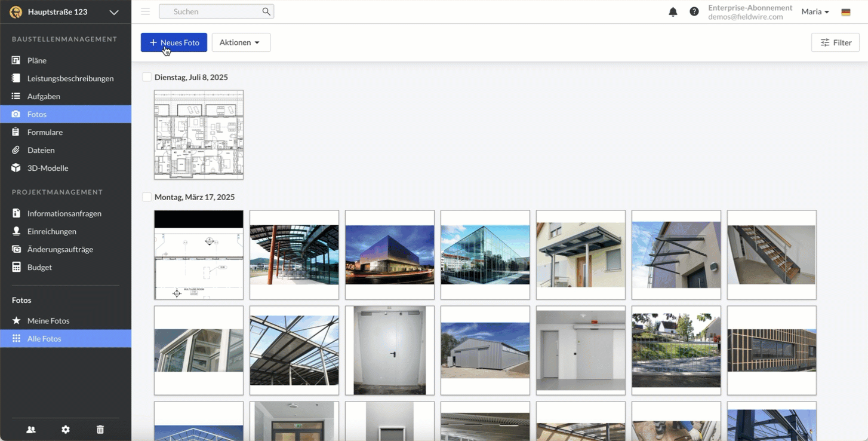Click the search magnifier icon
The image size is (868, 441).
(266, 11)
